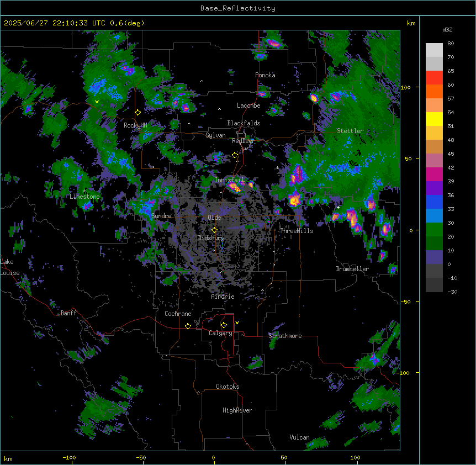
Task: Click the Innisfail city label
Action: pos(229,180)
